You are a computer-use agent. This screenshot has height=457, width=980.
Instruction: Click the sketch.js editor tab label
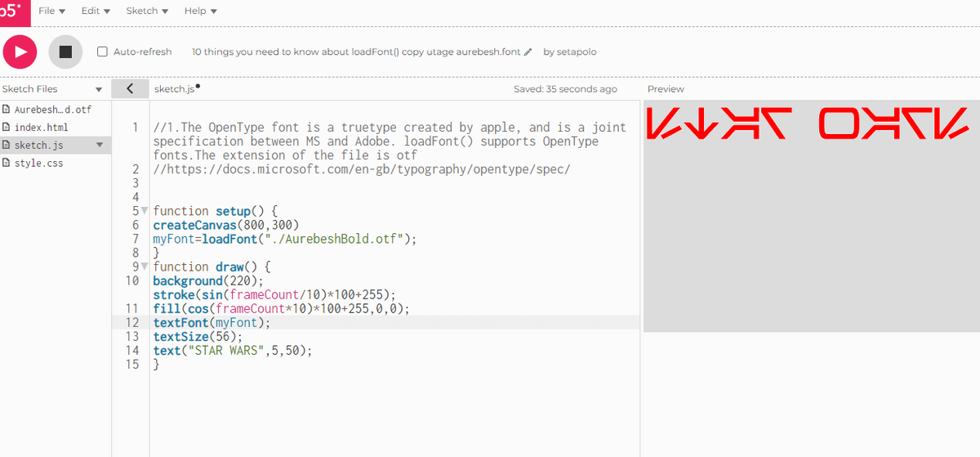(176, 88)
